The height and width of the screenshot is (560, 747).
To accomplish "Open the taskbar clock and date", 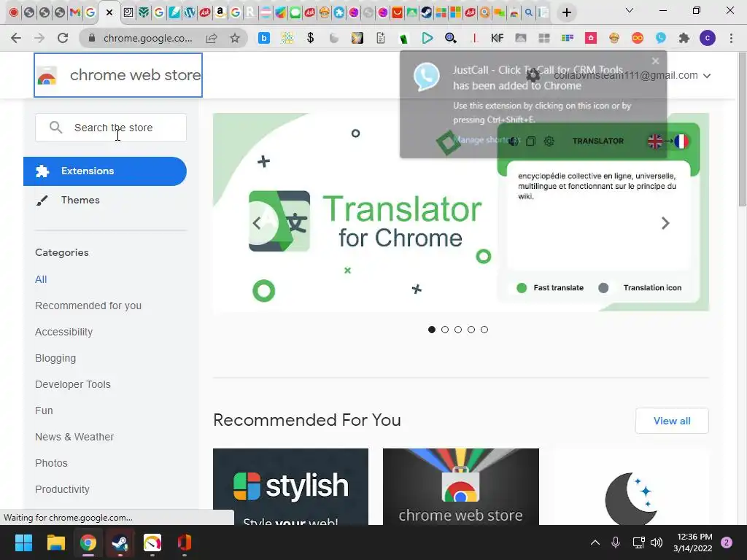I will coord(693,542).
